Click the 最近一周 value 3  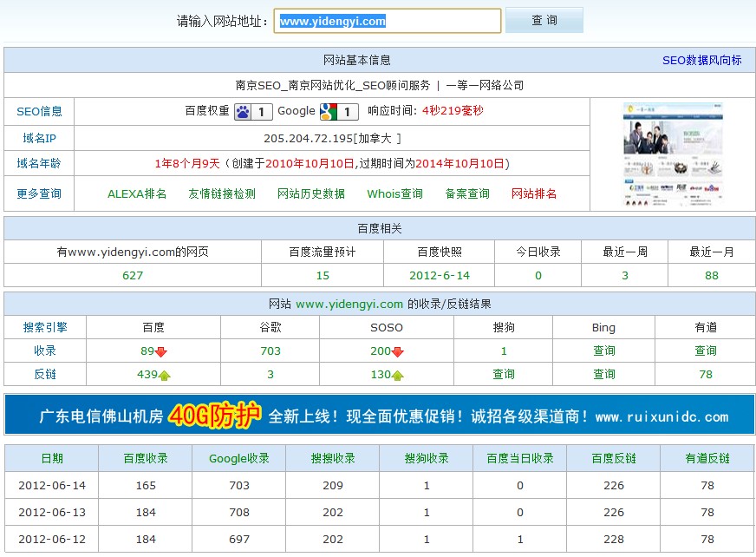[625, 276]
